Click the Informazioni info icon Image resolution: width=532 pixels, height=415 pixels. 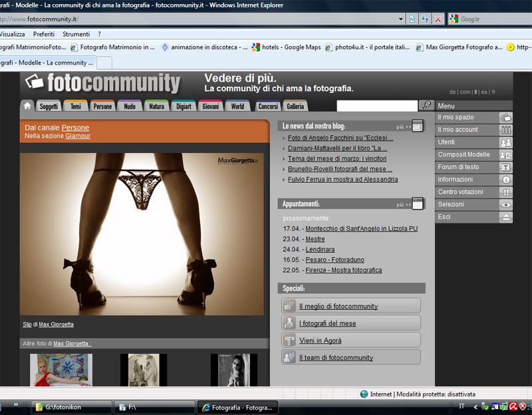tap(506, 180)
